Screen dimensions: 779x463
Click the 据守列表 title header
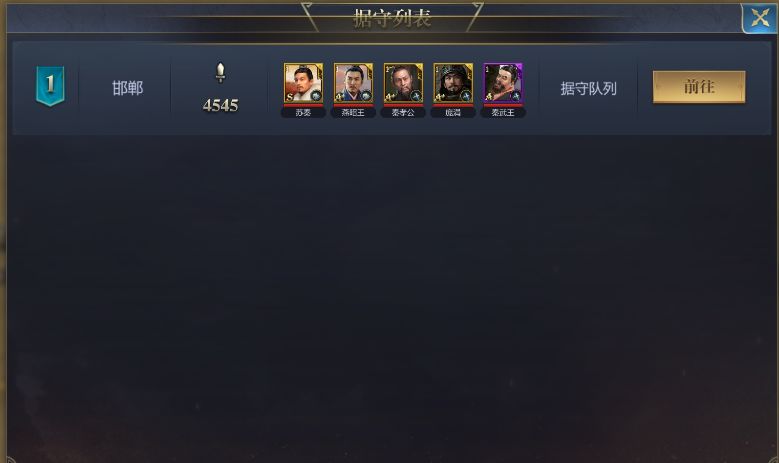(392, 18)
